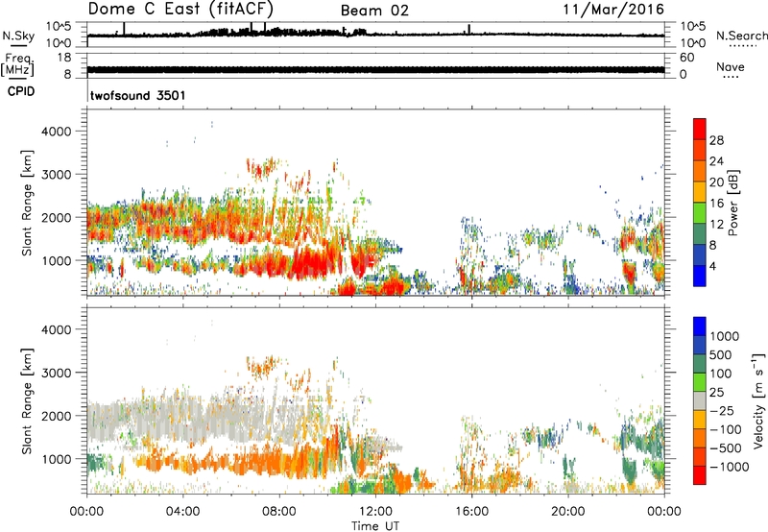
Task: Click the 'twofsound 3501' text
Action: (x=137, y=95)
